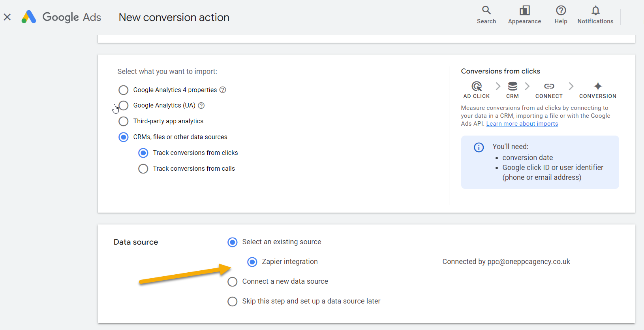Click the conversion date bullet item
Screen dimensions: 644x330
(x=528, y=158)
